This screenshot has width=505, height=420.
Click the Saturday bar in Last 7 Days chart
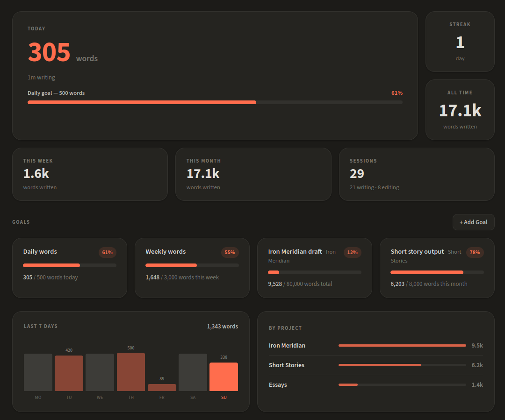pyautogui.click(x=193, y=372)
